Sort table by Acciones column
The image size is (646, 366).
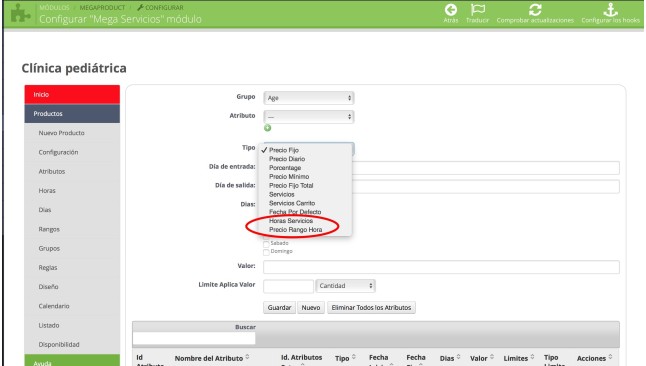pos(595,358)
